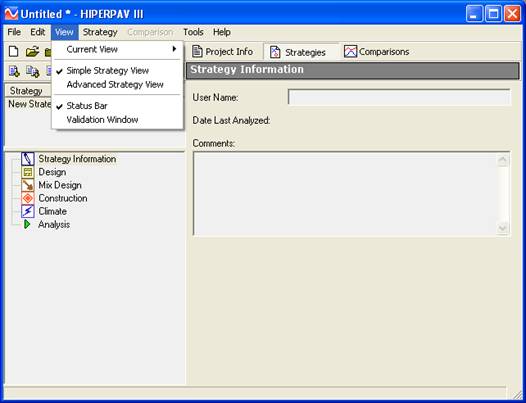
Task: Select the Construction tree item
Action: pyautogui.click(x=63, y=198)
